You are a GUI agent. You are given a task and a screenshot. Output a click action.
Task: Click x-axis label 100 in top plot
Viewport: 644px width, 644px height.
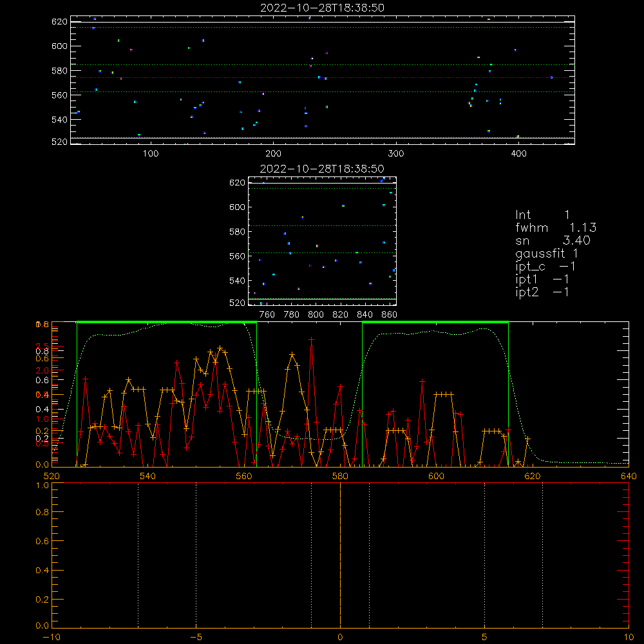pyautogui.click(x=151, y=154)
